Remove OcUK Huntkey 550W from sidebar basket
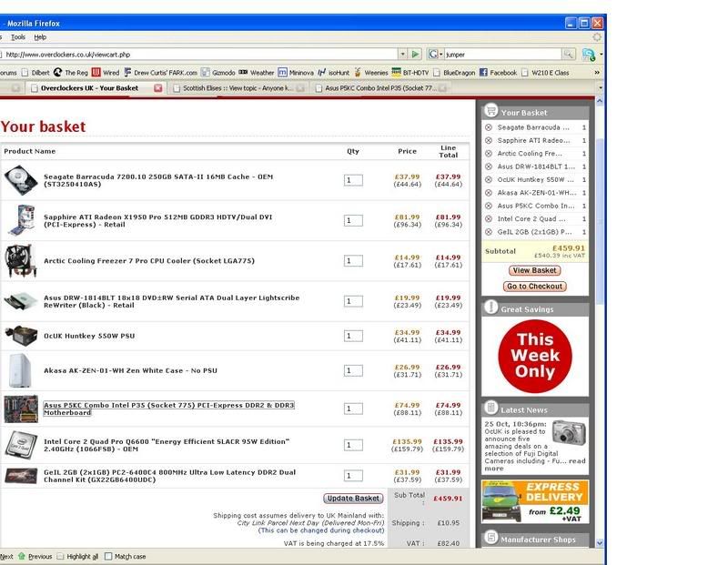 (489, 180)
